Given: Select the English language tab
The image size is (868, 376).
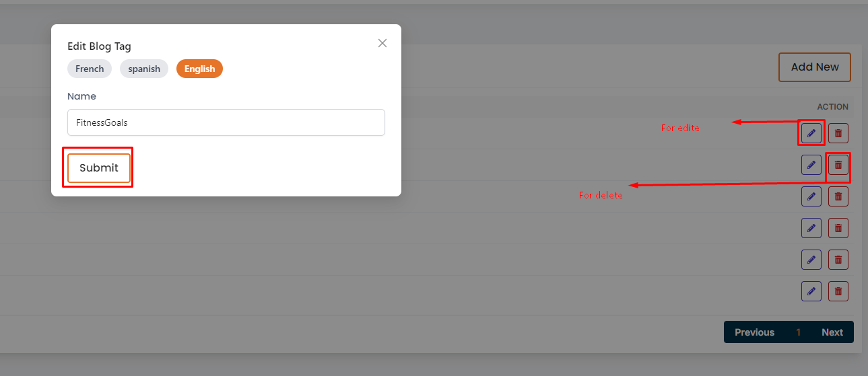Looking at the screenshot, I should [x=199, y=69].
